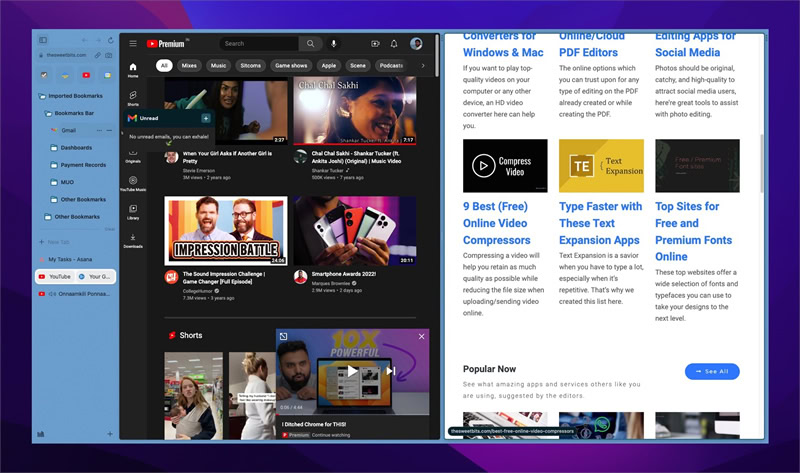The image size is (800, 473).
Task: Open YouTube Library in the side rail
Action: pyautogui.click(x=133, y=212)
